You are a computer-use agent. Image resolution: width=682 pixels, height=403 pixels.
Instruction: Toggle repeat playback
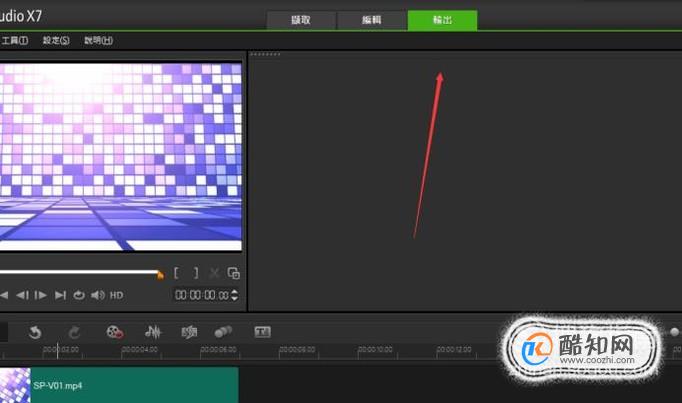tap(79, 295)
